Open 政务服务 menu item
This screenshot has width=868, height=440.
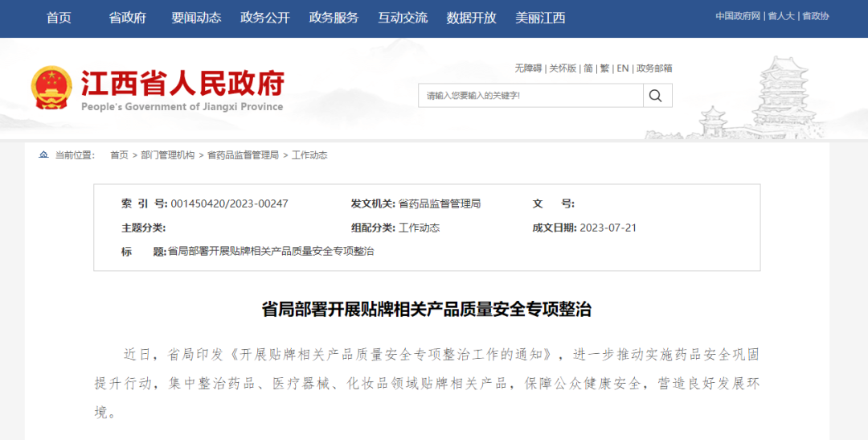click(334, 18)
